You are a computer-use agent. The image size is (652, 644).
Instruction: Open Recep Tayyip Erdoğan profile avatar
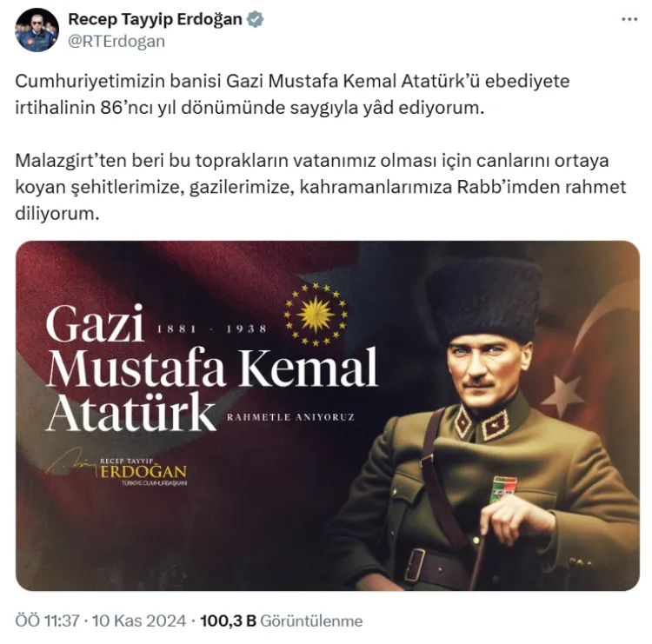[x=37, y=30]
